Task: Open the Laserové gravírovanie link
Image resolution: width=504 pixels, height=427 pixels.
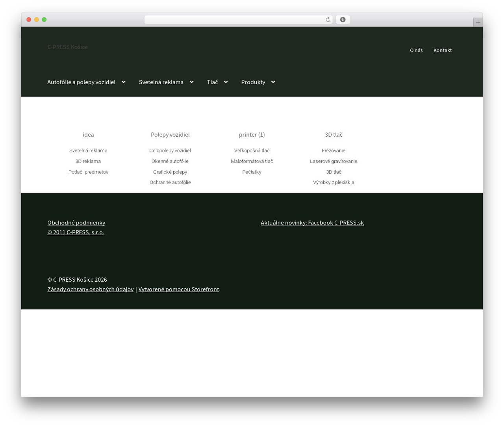Action: tap(334, 161)
